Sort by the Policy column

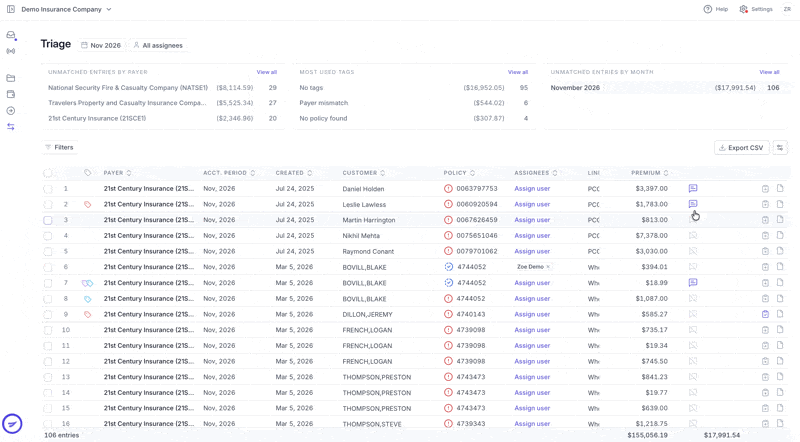pos(459,173)
